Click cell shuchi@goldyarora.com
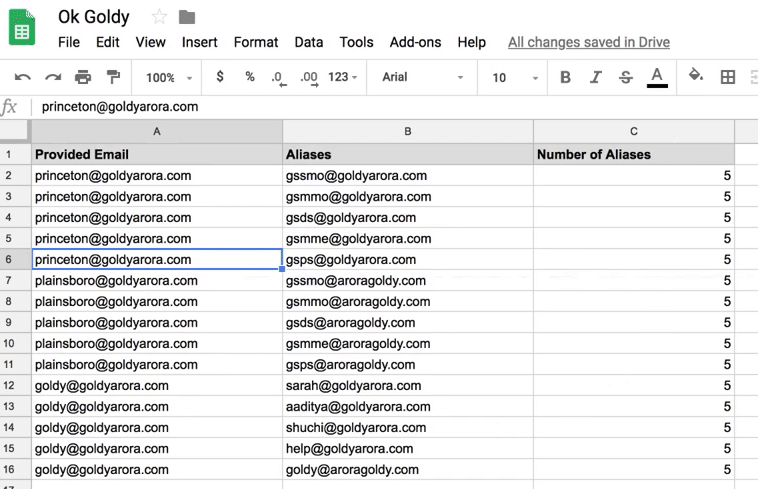This screenshot has height=489, width=758. 408,428
